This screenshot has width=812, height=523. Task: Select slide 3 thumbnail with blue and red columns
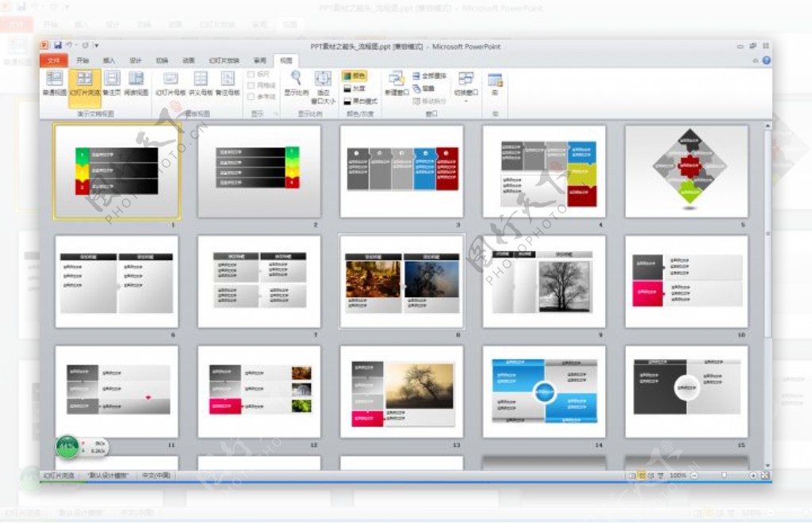tap(402, 171)
